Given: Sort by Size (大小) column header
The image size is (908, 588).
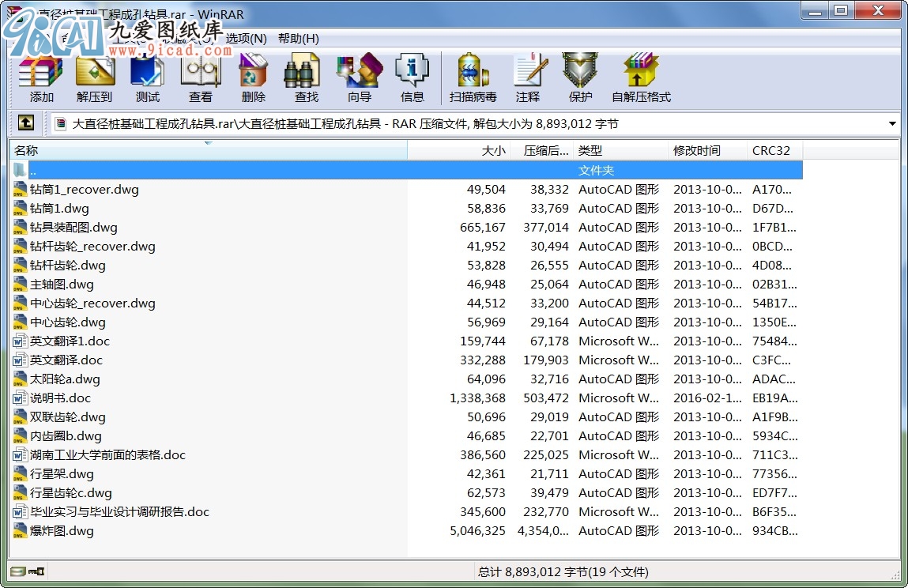Looking at the screenshot, I should 458,151.
